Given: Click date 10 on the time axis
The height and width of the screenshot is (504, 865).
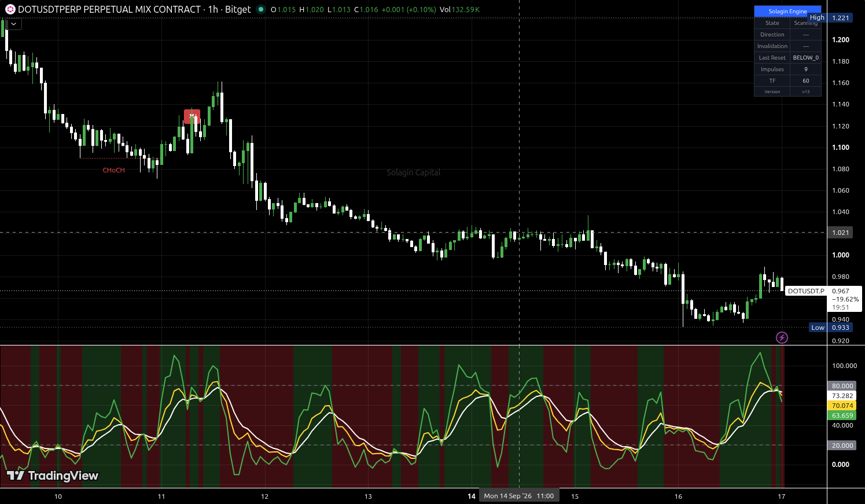Looking at the screenshot, I should click(58, 496).
